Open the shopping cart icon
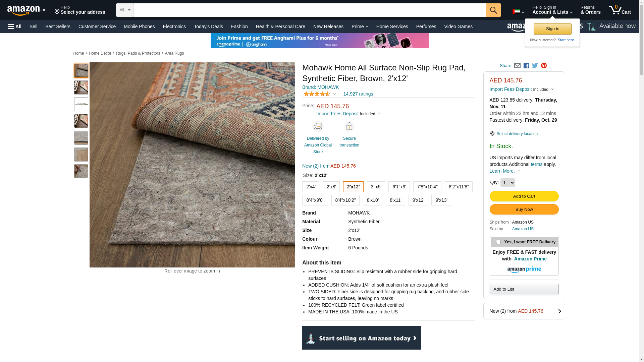This screenshot has height=362, width=644. pyautogui.click(x=620, y=10)
